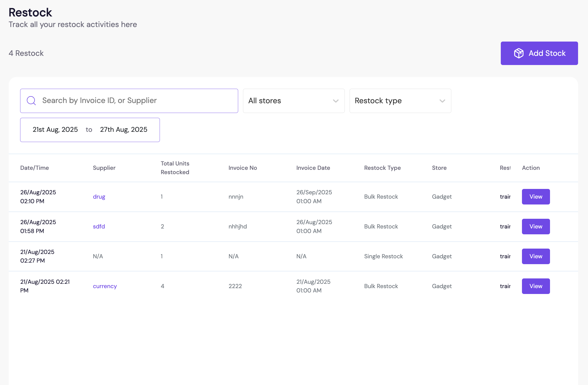
Task: Click the 27th Aug, 2025 end date
Action: click(124, 130)
